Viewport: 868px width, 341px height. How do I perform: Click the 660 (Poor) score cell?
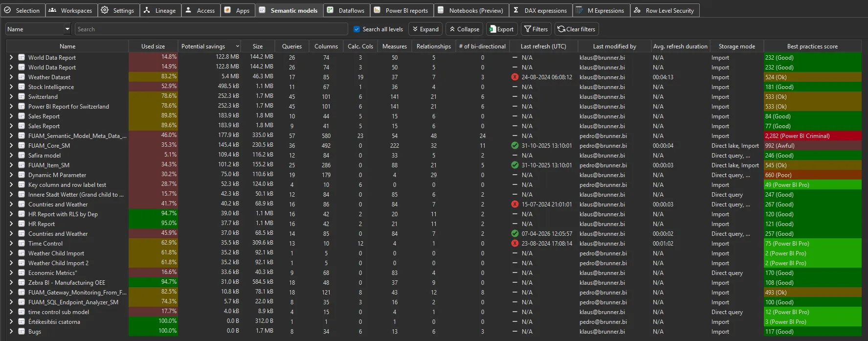(x=812, y=175)
